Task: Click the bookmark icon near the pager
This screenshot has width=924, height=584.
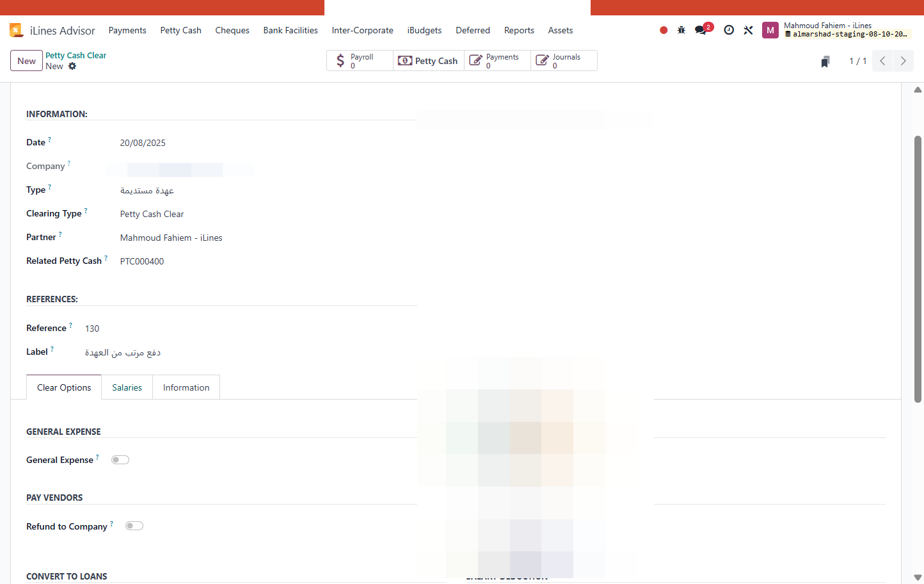Action: tap(825, 61)
